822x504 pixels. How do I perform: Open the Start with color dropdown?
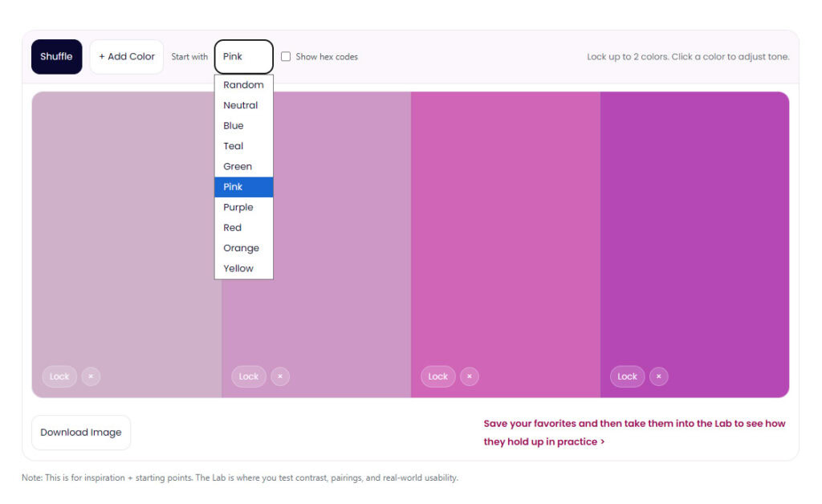tap(243, 56)
